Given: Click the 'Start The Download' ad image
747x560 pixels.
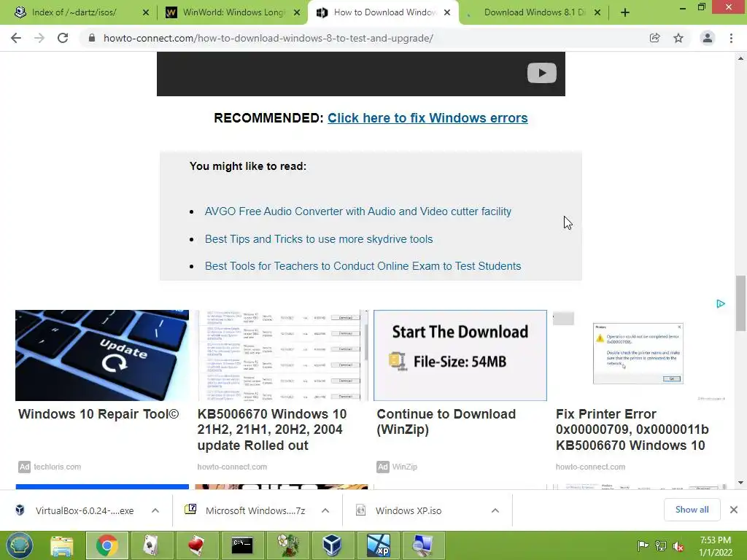Looking at the screenshot, I should 460,355.
